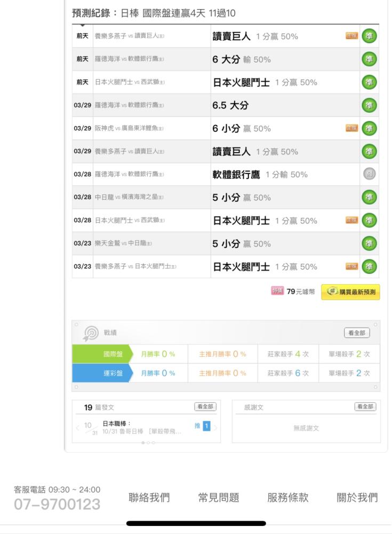392x534 pixels.
Task: Click 莊家殺手 4 次 cell
Action: pos(288,354)
